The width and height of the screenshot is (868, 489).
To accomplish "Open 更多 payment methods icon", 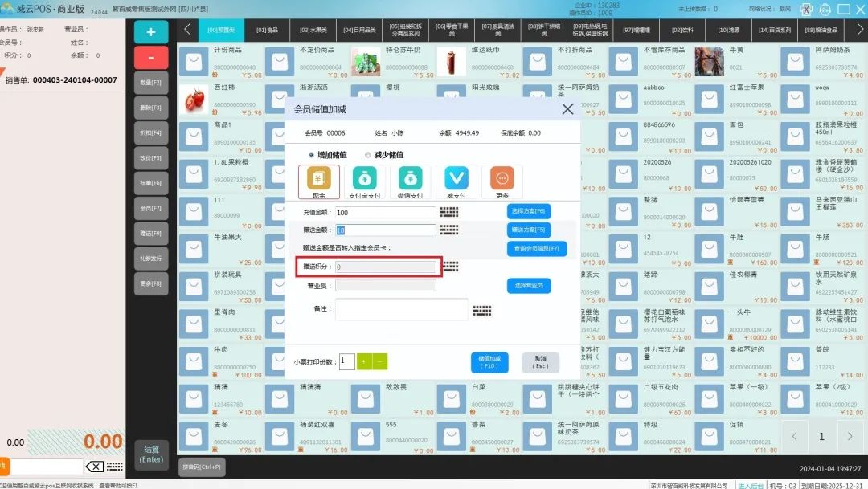I will click(x=502, y=181).
